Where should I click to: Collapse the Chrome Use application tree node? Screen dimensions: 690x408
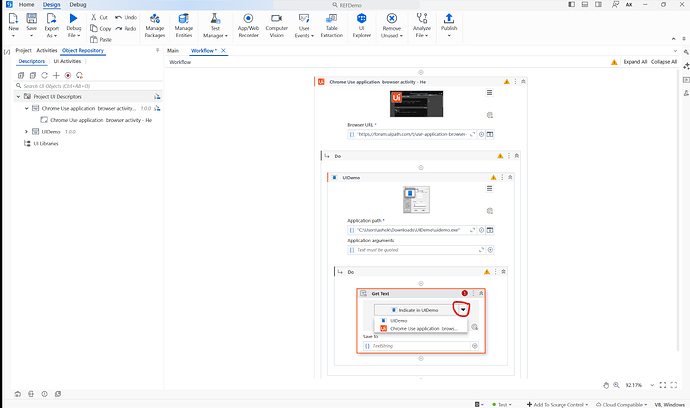26,108
